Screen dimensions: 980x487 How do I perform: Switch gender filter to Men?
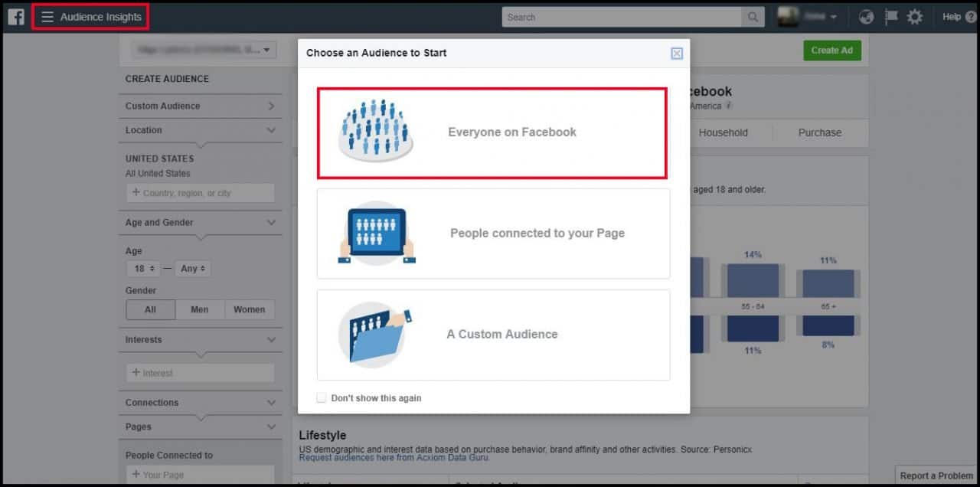[x=199, y=309]
